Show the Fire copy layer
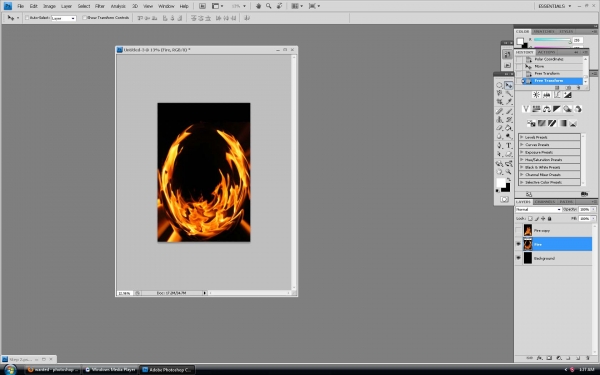 pyautogui.click(x=518, y=230)
